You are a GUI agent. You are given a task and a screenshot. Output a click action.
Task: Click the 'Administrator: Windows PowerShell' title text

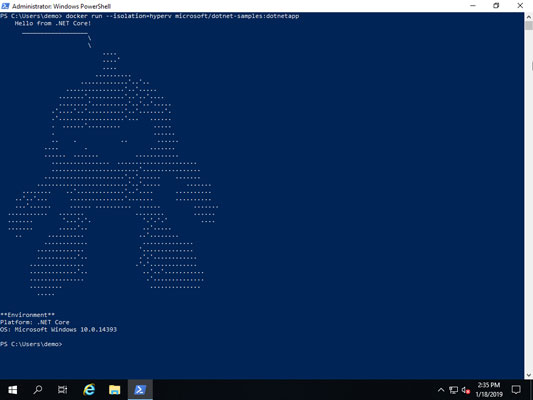pos(62,6)
